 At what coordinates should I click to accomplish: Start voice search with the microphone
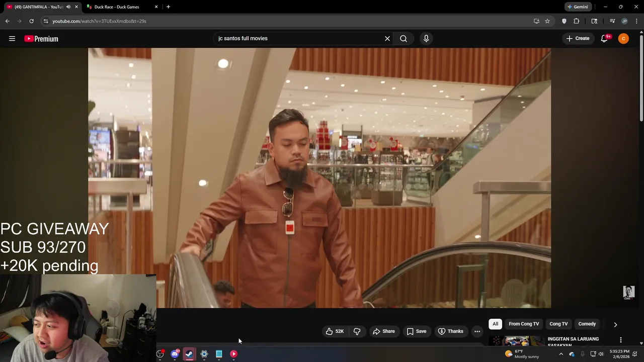pyautogui.click(x=426, y=38)
